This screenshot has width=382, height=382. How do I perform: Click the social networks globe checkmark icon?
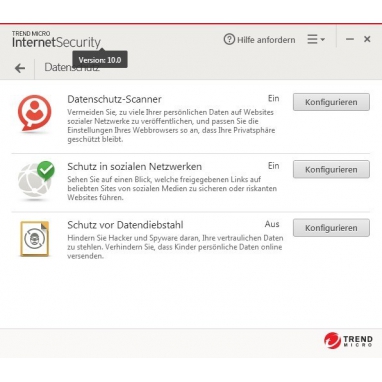[36, 180]
